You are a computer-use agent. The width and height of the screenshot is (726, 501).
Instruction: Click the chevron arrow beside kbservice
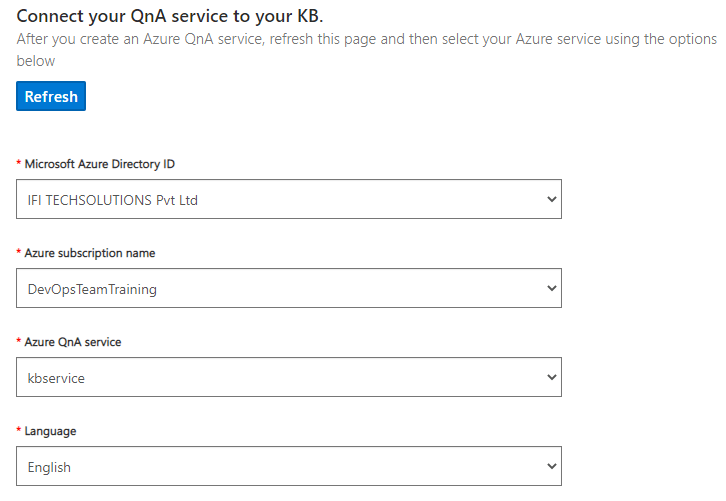(x=551, y=377)
